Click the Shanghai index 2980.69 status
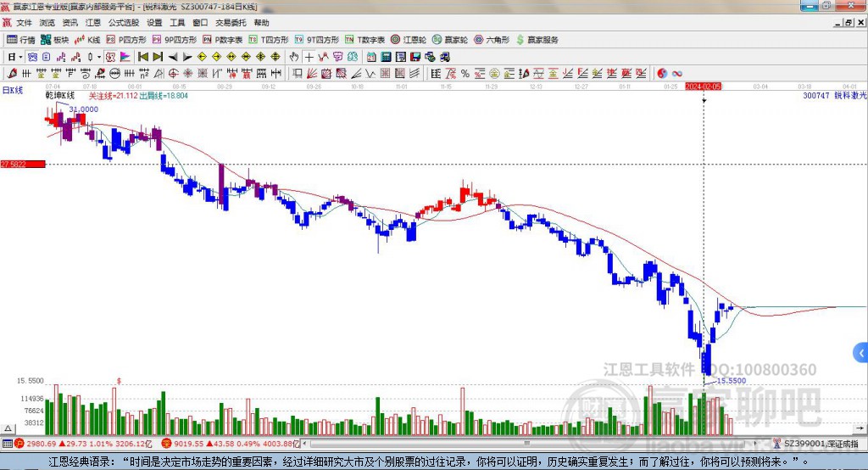The width and height of the screenshot is (868, 470). point(83,444)
